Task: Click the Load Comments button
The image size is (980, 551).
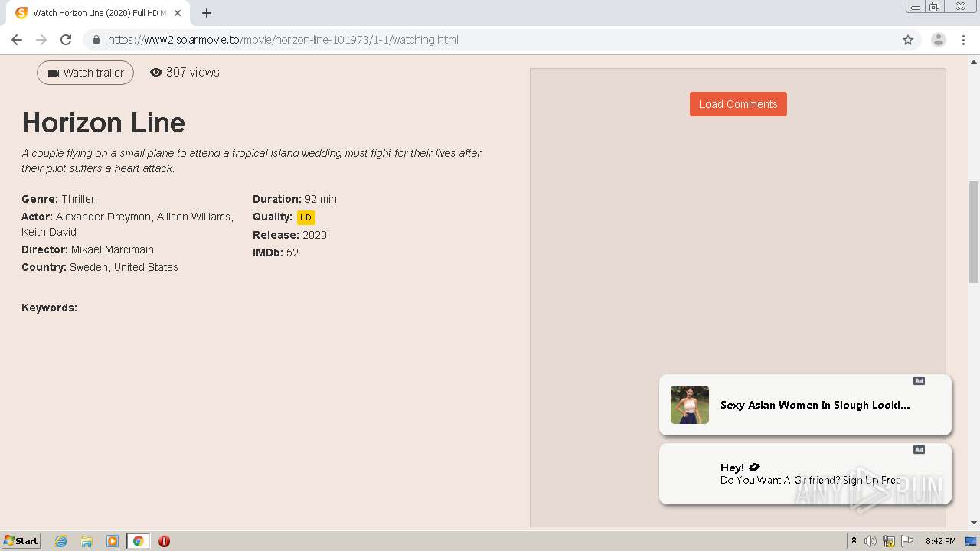Action: [738, 104]
